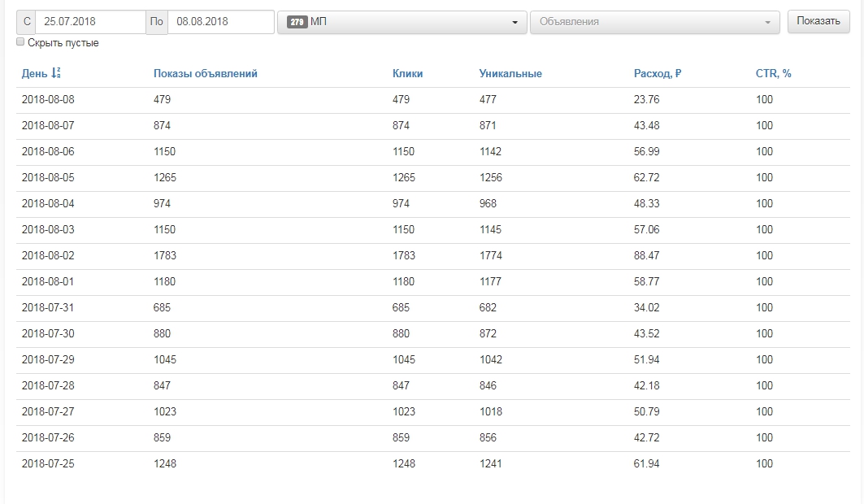Click the 2018-07-25 row date

(48, 464)
